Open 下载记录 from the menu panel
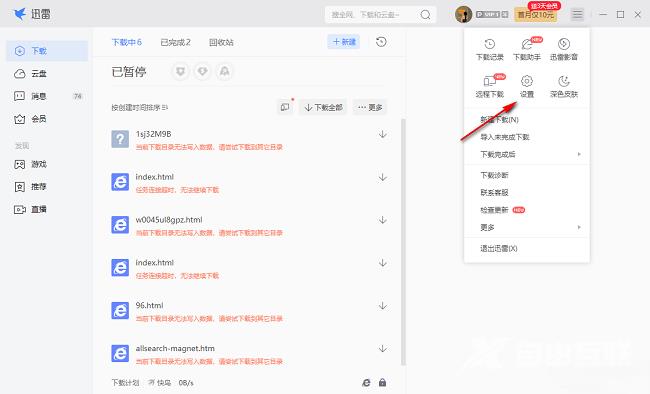 [x=490, y=49]
